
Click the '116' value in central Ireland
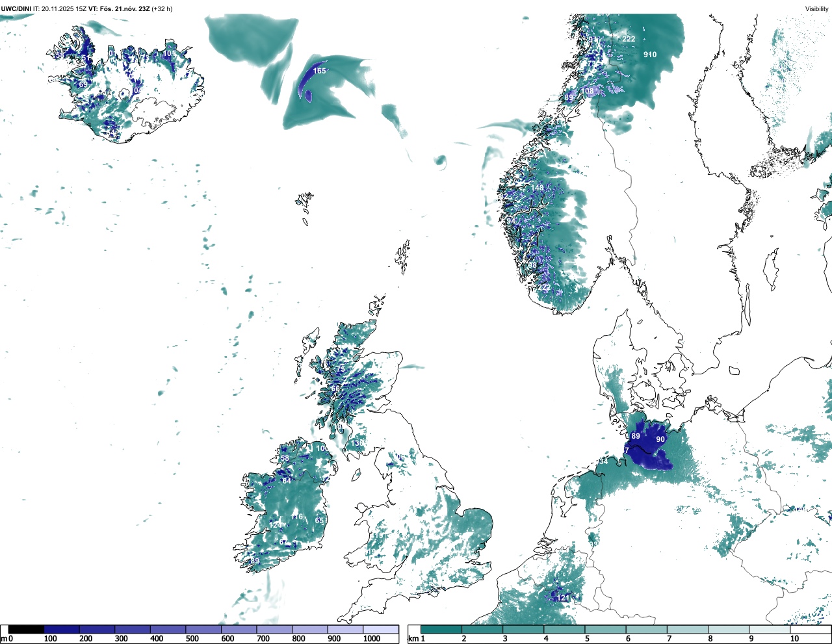click(296, 517)
